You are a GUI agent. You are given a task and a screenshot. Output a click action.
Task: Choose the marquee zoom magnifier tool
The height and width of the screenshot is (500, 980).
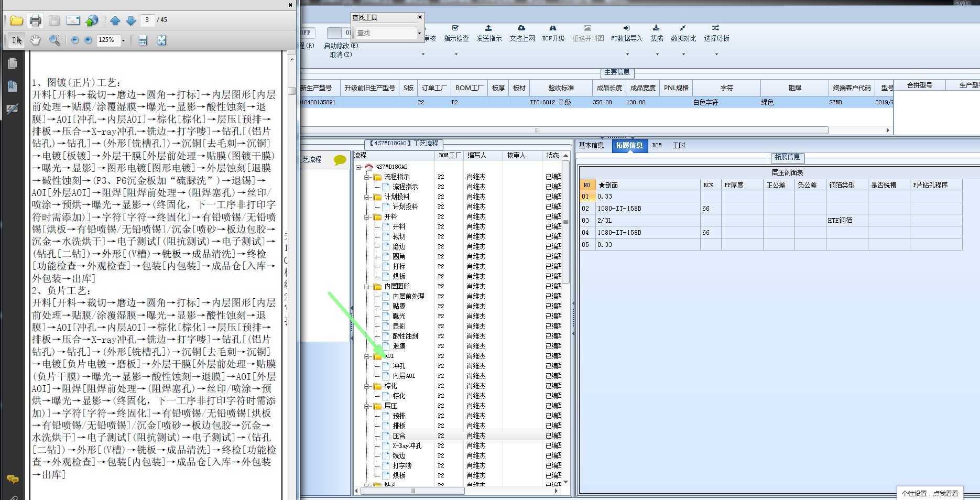(x=55, y=40)
